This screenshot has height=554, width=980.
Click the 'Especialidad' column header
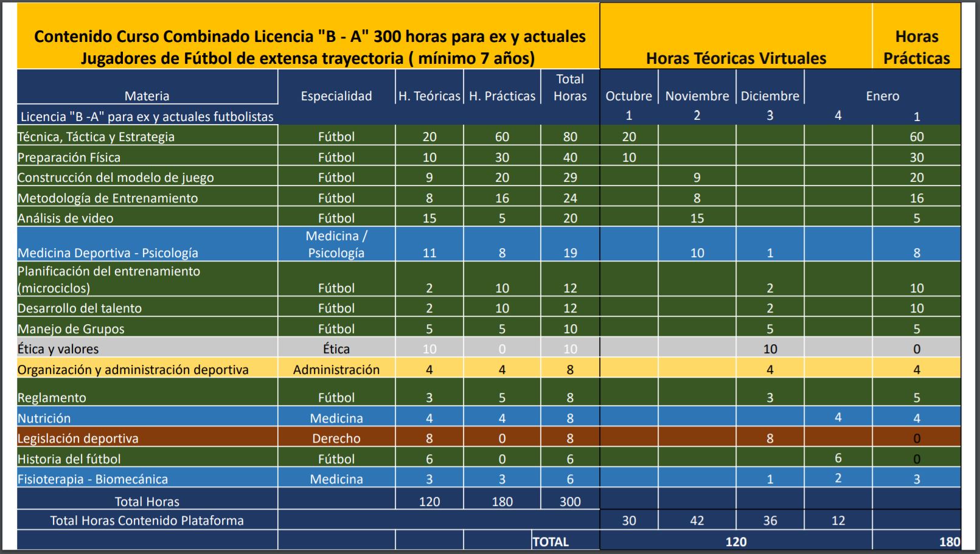pyautogui.click(x=336, y=86)
